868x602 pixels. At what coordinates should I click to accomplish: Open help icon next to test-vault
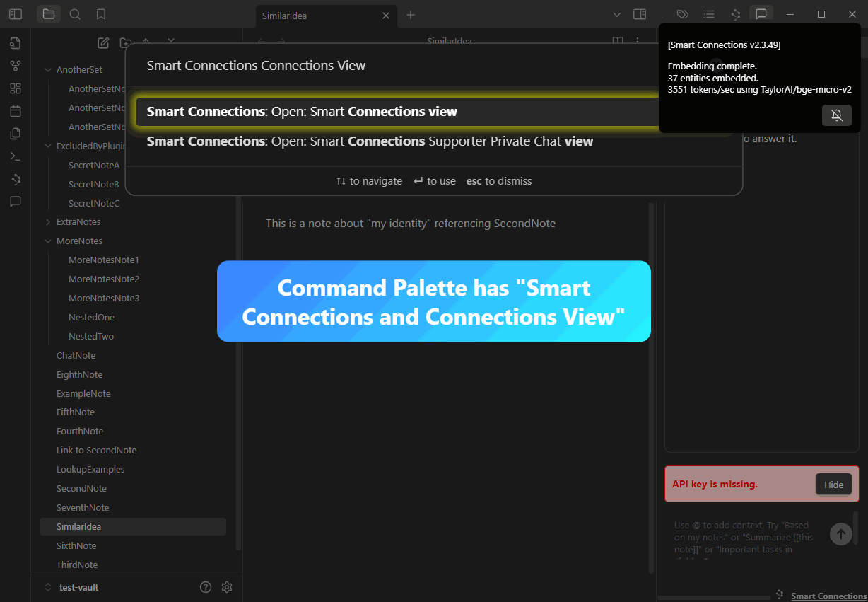(x=206, y=587)
